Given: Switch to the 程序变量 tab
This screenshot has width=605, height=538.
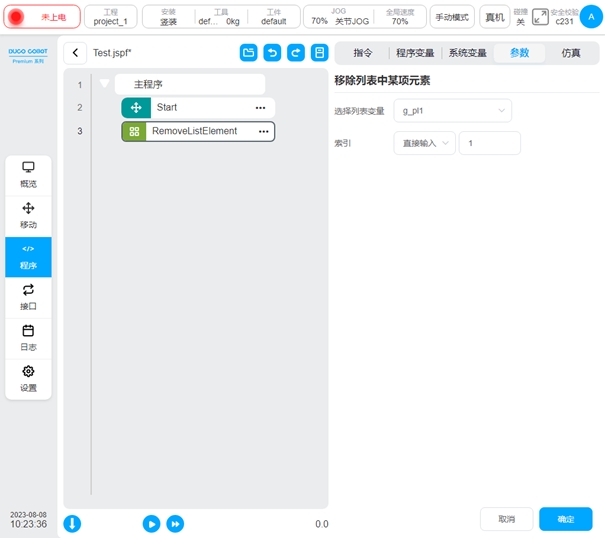Looking at the screenshot, I should [415, 53].
